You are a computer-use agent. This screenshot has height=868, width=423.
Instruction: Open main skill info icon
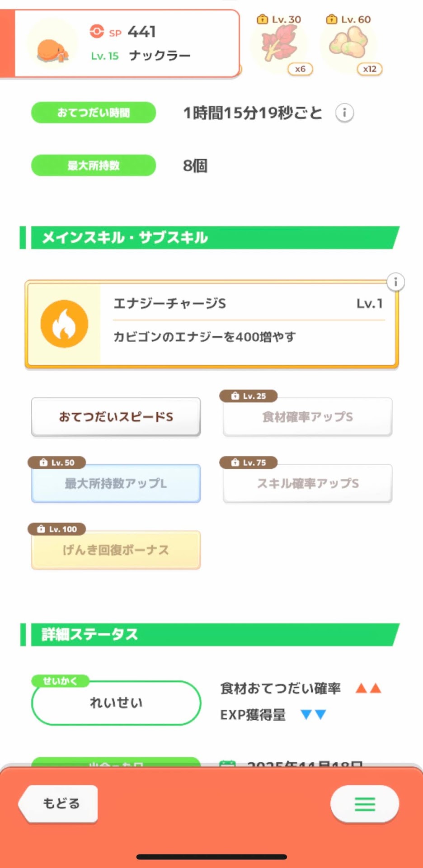tap(395, 282)
